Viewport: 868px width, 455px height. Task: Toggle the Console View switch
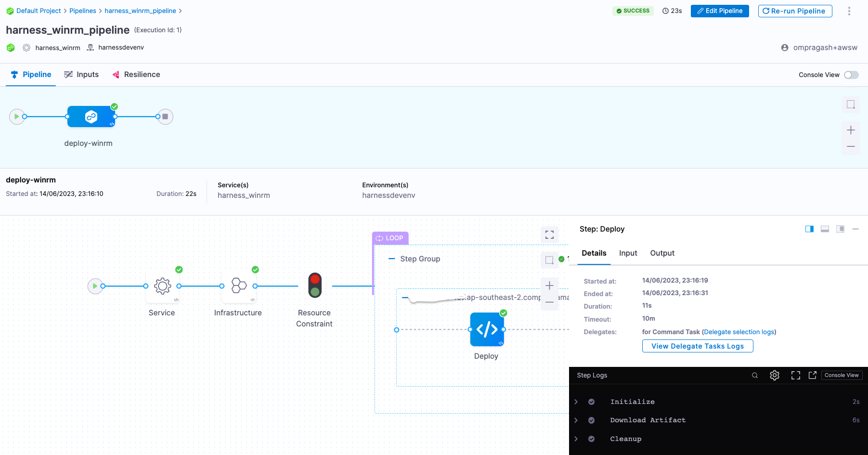[851, 75]
